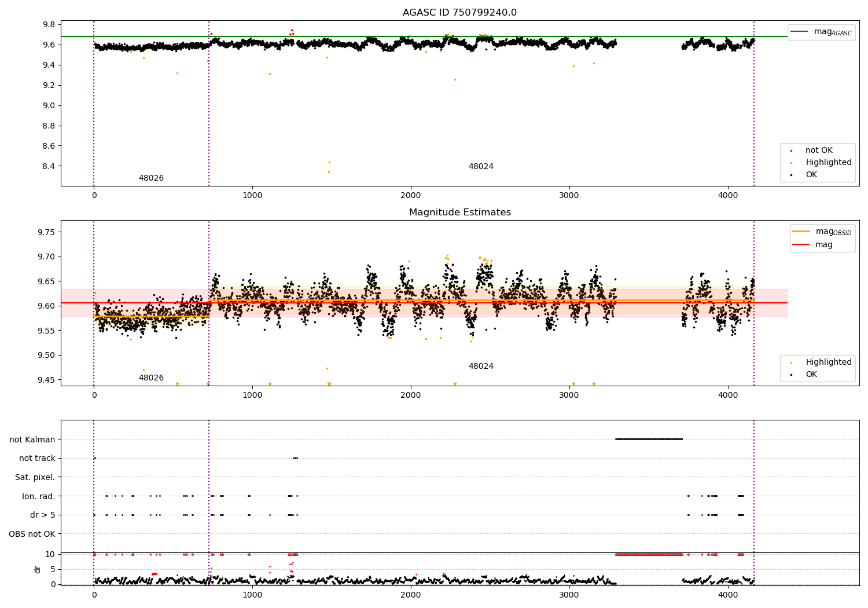
Task: Click the "4000" x-tick under the bottom plot
Action: (728, 595)
